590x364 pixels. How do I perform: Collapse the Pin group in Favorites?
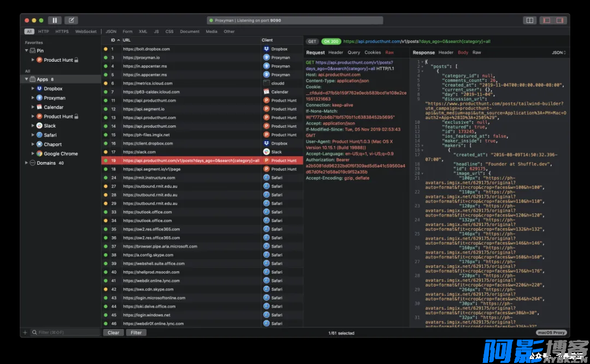click(26, 50)
